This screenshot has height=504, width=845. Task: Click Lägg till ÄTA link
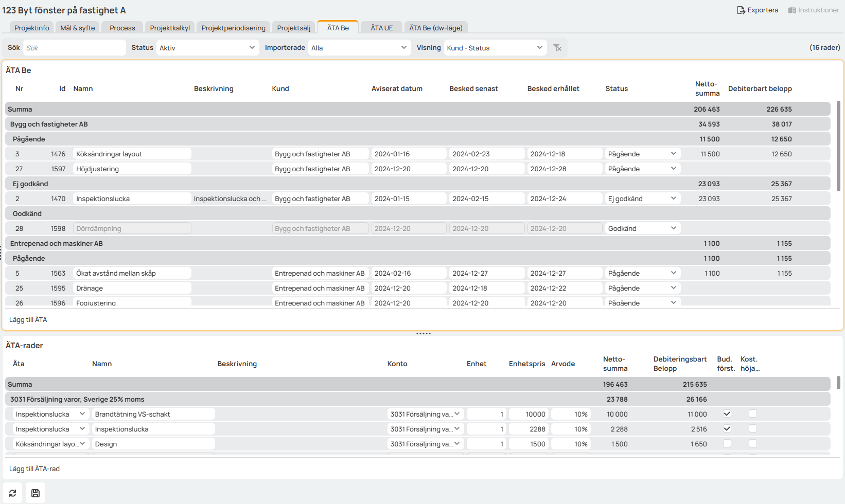[28, 319]
